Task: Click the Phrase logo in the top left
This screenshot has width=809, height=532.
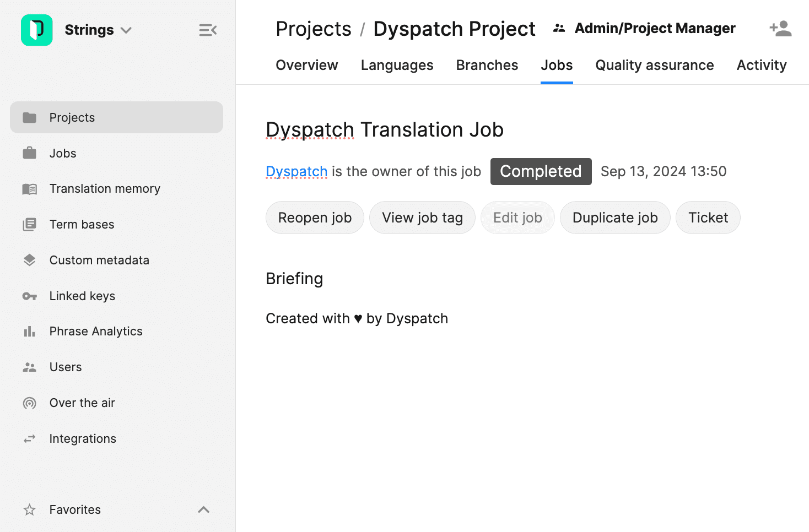Action: coord(36,30)
